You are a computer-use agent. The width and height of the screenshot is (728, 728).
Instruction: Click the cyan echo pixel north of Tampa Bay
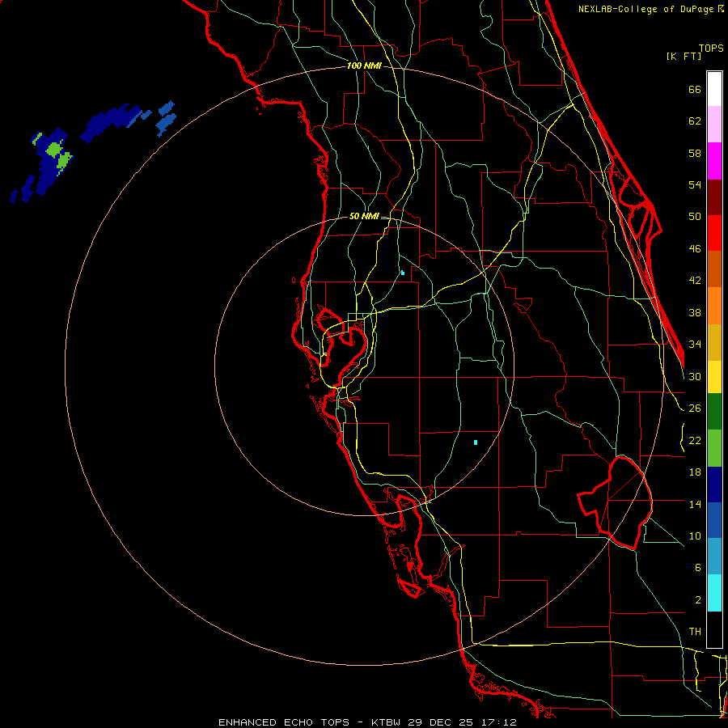point(403,273)
